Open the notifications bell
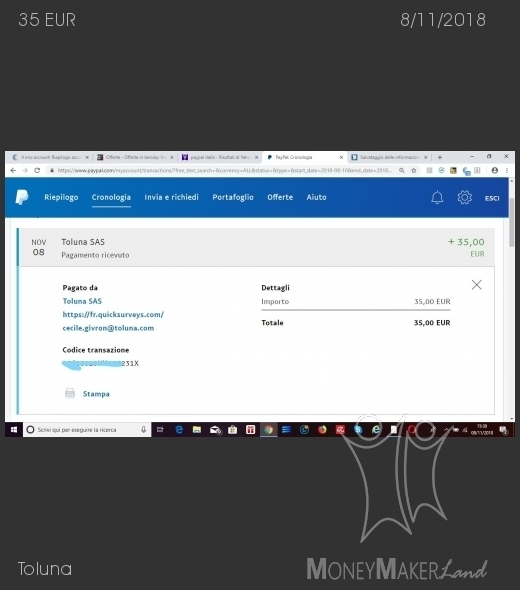Screen dimensions: 520x590 [437, 197]
